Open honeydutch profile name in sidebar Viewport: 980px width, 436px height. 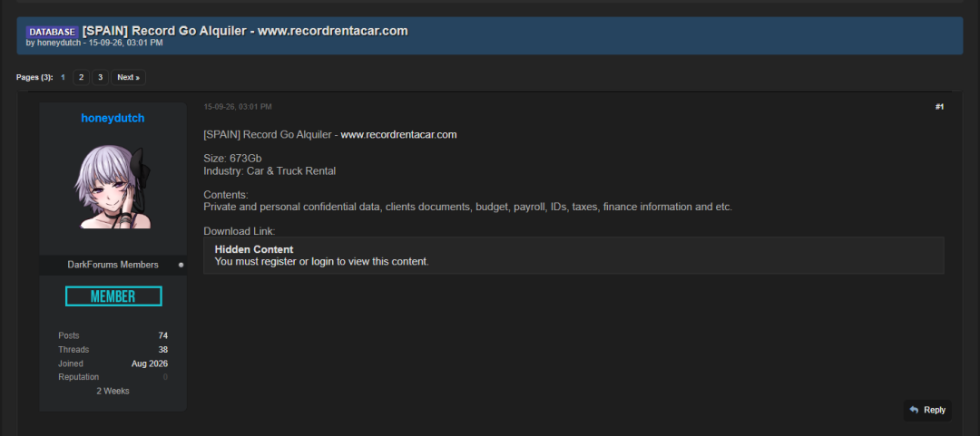[x=113, y=118]
